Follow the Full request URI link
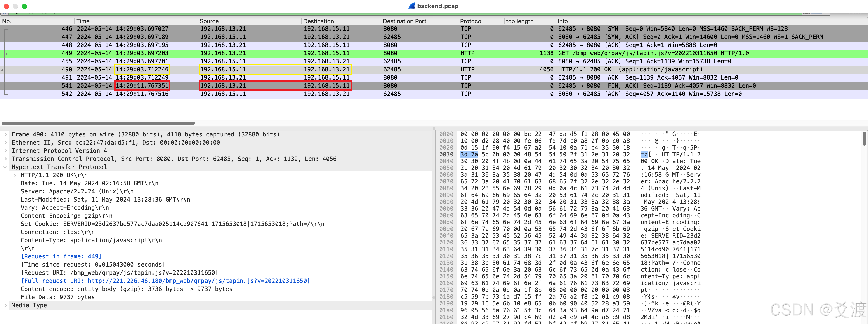 (x=165, y=281)
